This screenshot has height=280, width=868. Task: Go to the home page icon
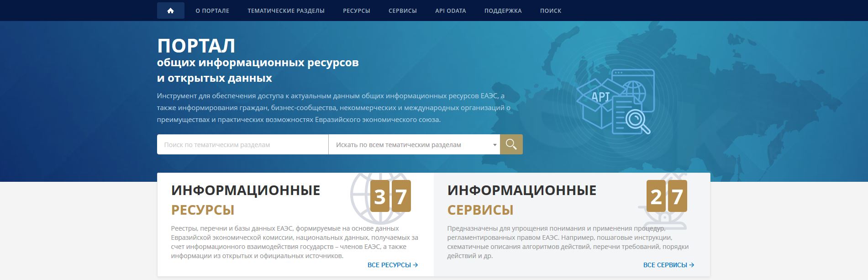tap(170, 11)
